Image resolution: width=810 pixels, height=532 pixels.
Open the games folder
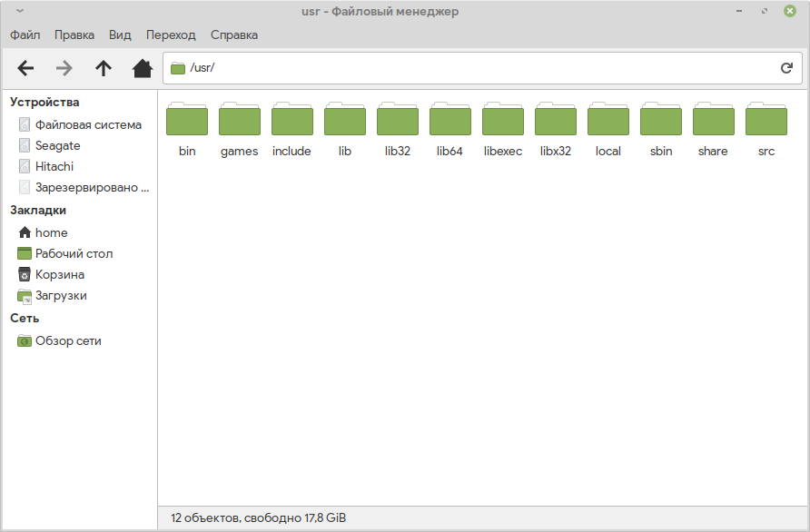click(x=239, y=129)
